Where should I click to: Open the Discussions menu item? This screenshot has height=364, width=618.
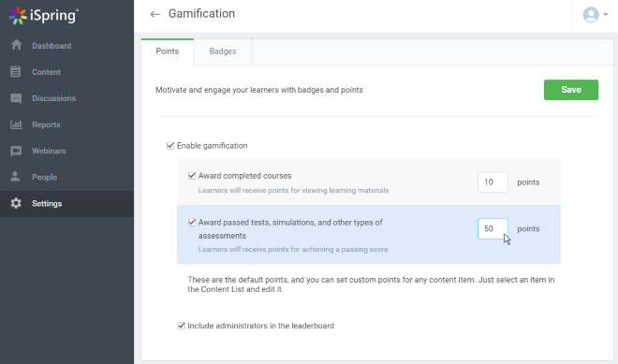pos(67,98)
